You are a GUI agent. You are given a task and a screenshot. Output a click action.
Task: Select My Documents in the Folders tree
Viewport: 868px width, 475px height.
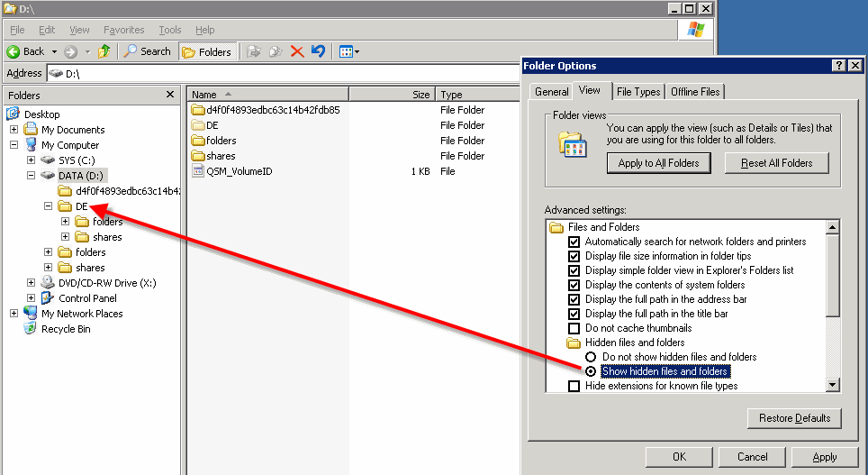(x=73, y=130)
